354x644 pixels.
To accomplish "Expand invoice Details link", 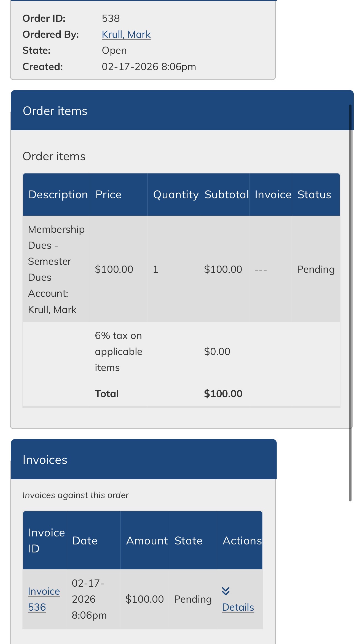I will (x=238, y=607).
